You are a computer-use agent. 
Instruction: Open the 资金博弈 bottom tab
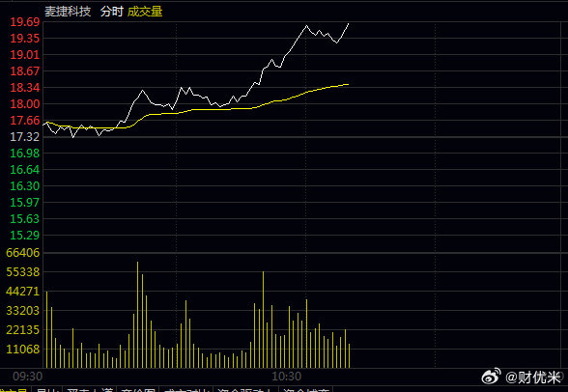(x=306, y=389)
